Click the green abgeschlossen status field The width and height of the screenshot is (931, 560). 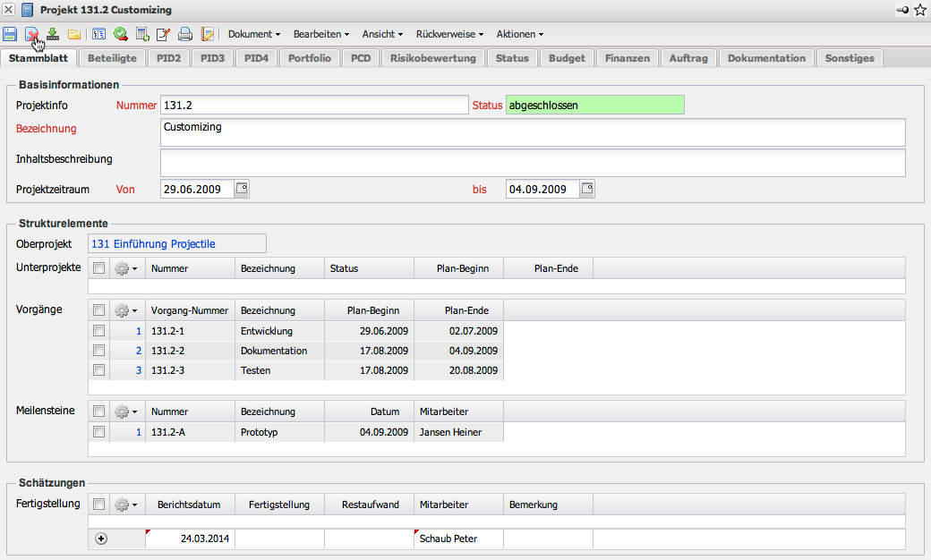(594, 106)
